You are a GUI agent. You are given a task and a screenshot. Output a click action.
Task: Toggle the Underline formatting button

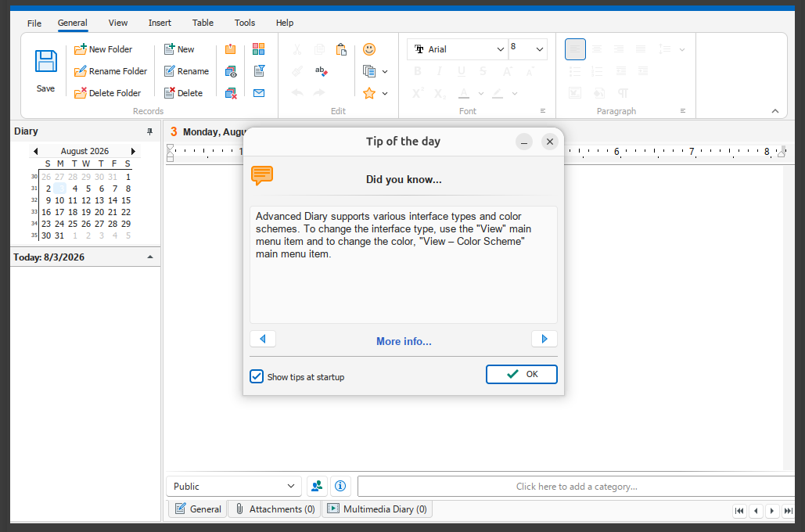tap(461, 71)
